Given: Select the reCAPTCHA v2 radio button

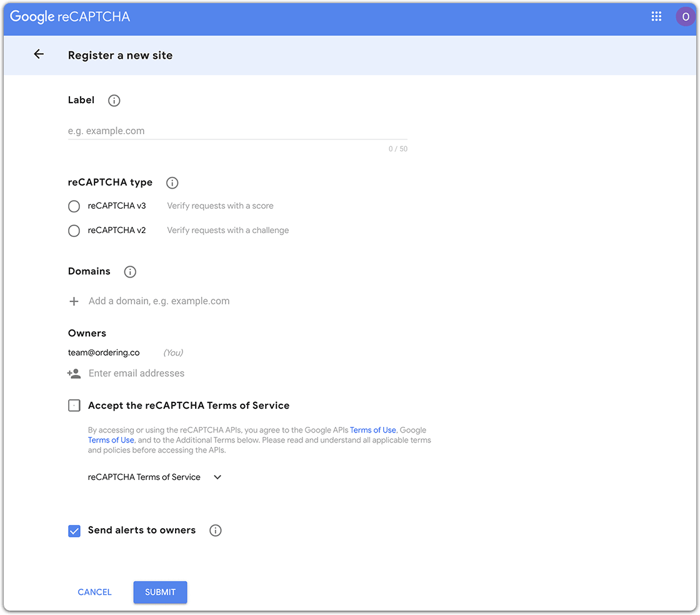Looking at the screenshot, I should (x=74, y=231).
